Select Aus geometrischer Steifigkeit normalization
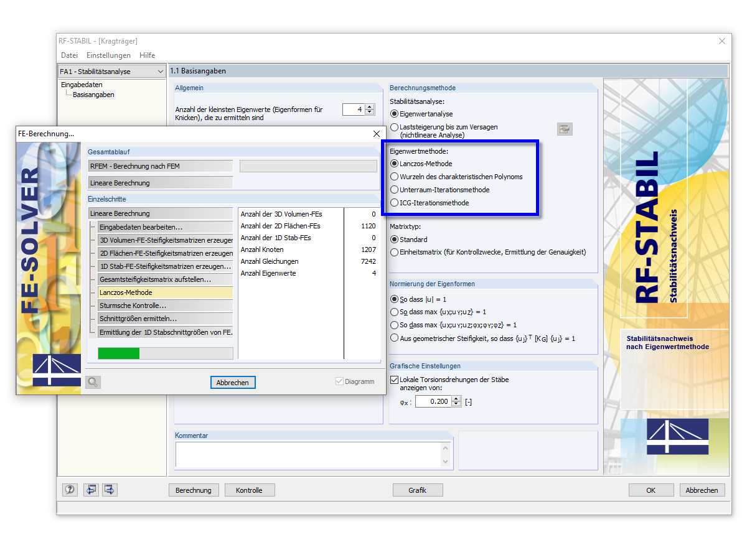 click(x=394, y=338)
